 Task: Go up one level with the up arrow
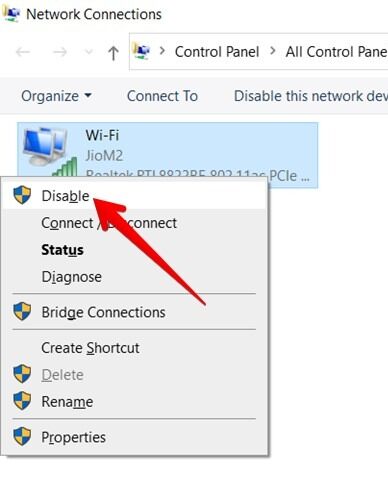coord(113,53)
